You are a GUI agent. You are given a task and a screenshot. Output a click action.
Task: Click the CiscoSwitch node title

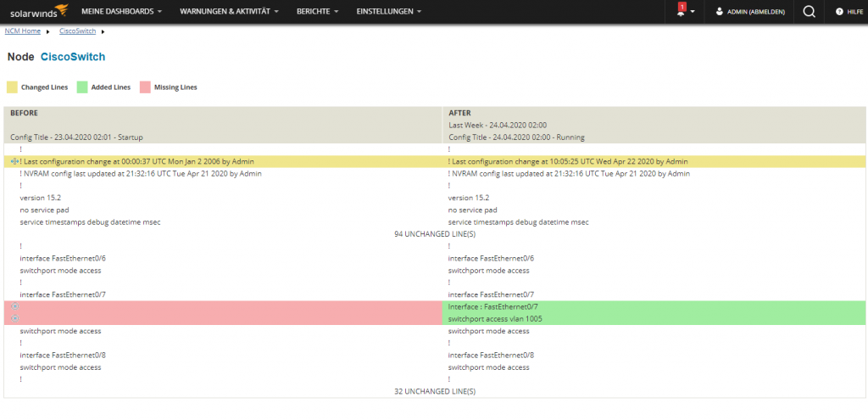tap(73, 57)
